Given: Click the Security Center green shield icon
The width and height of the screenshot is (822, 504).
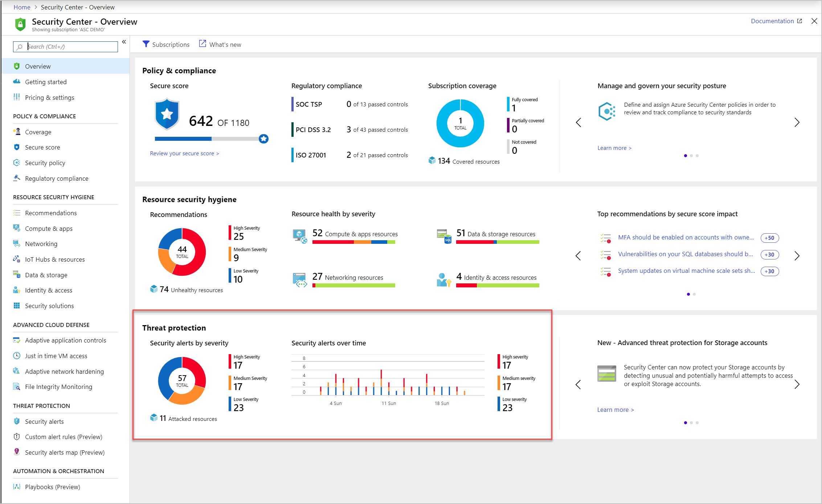Looking at the screenshot, I should [20, 25].
